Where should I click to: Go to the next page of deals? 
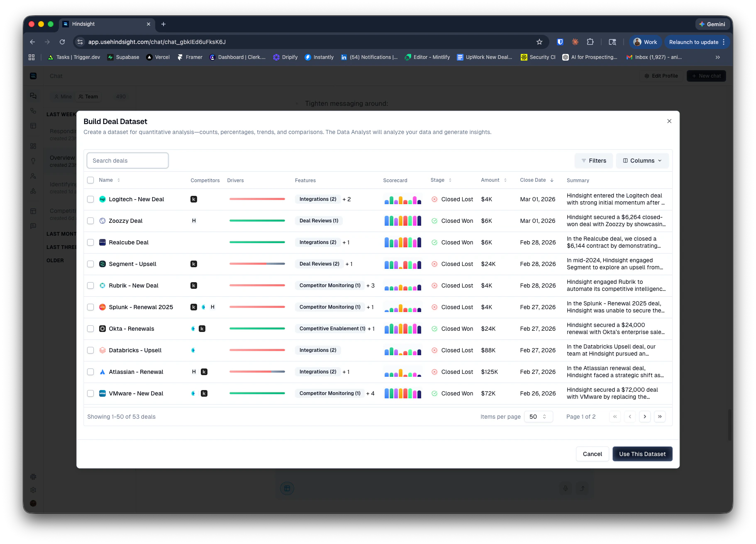coord(644,417)
